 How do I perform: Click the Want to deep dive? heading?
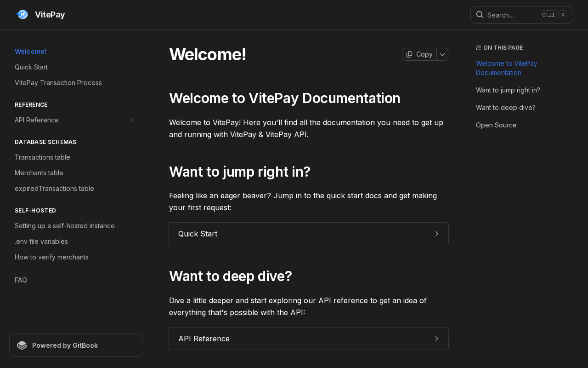point(231,276)
